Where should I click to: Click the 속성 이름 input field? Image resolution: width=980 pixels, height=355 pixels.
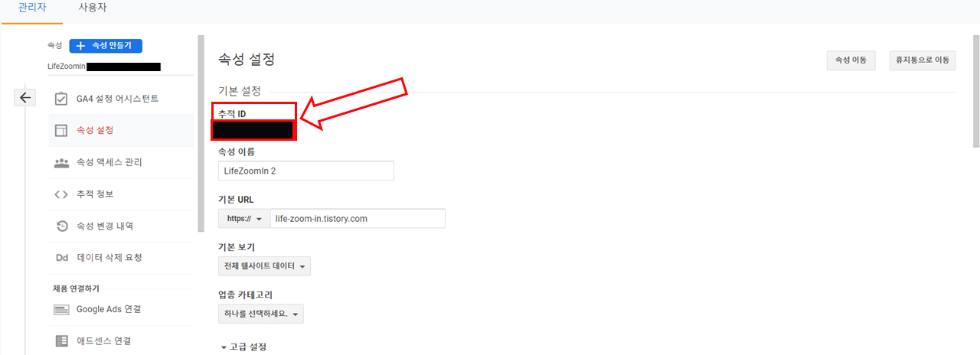click(x=306, y=171)
